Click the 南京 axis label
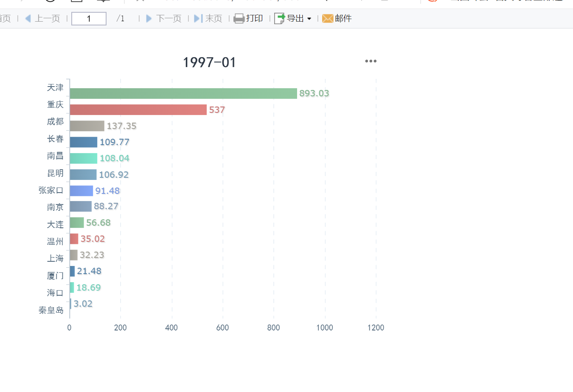This screenshot has width=573, height=392. point(55,207)
